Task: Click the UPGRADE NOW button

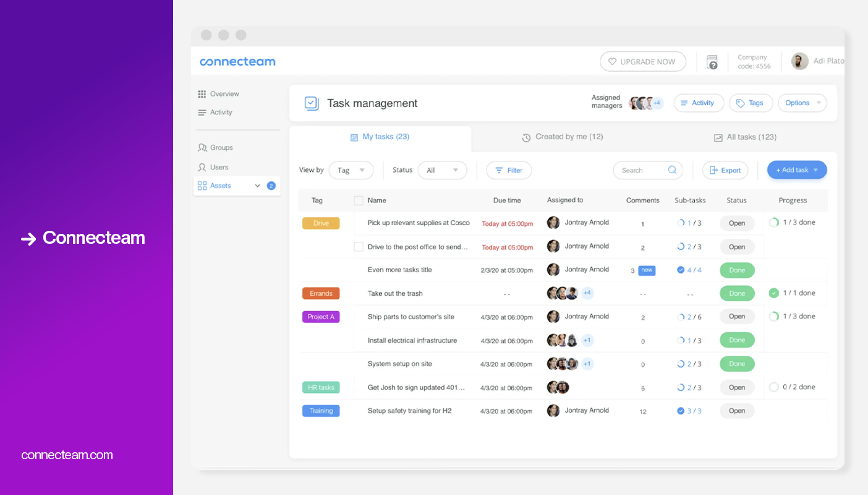Action: point(643,62)
